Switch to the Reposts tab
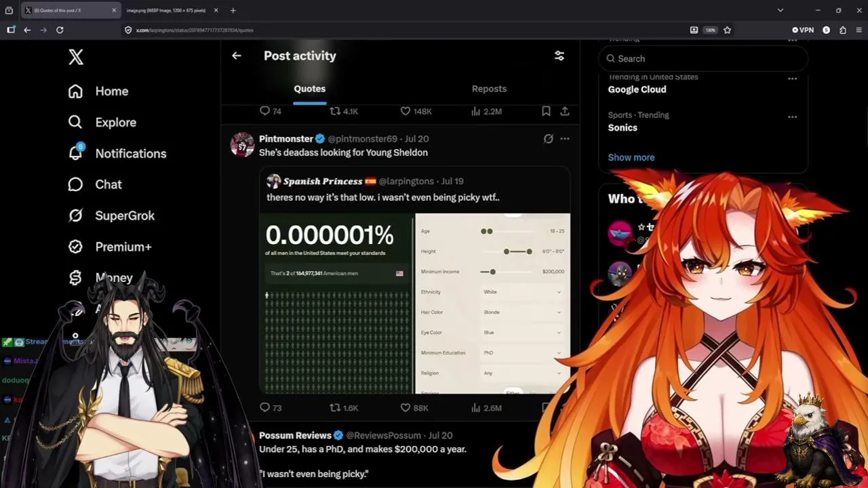 click(489, 89)
